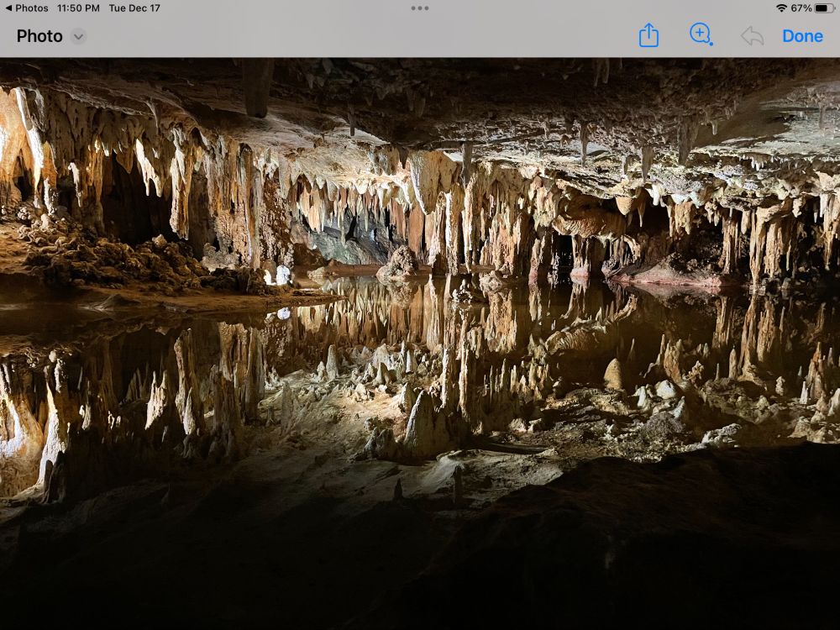Expand the Photo title dropdown chevron
The height and width of the screenshot is (630, 840).
pyautogui.click(x=79, y=36)
